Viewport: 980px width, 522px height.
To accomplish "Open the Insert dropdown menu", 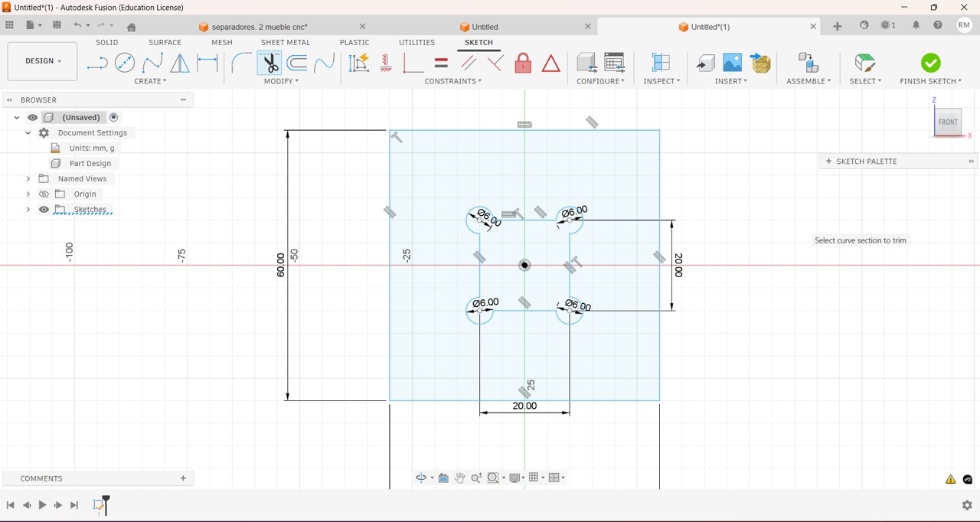I will tap(731, 81).
